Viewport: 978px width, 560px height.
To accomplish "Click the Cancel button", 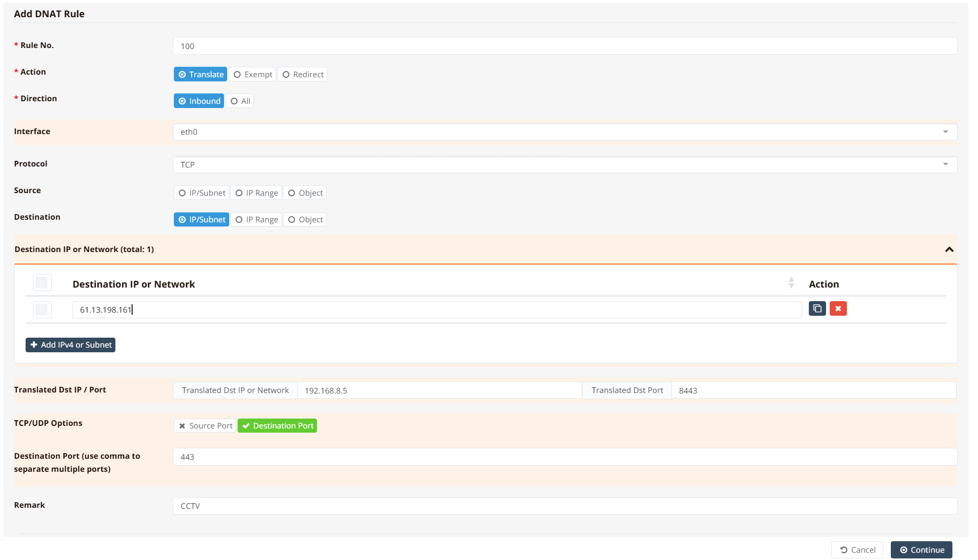I will coord(857,550).
